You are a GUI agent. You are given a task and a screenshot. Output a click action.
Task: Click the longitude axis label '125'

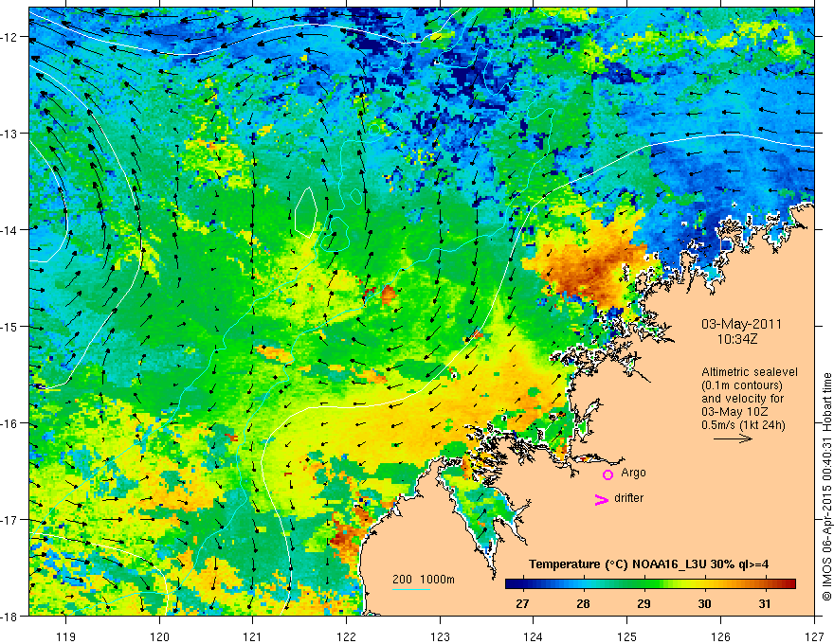pos(627,636)
